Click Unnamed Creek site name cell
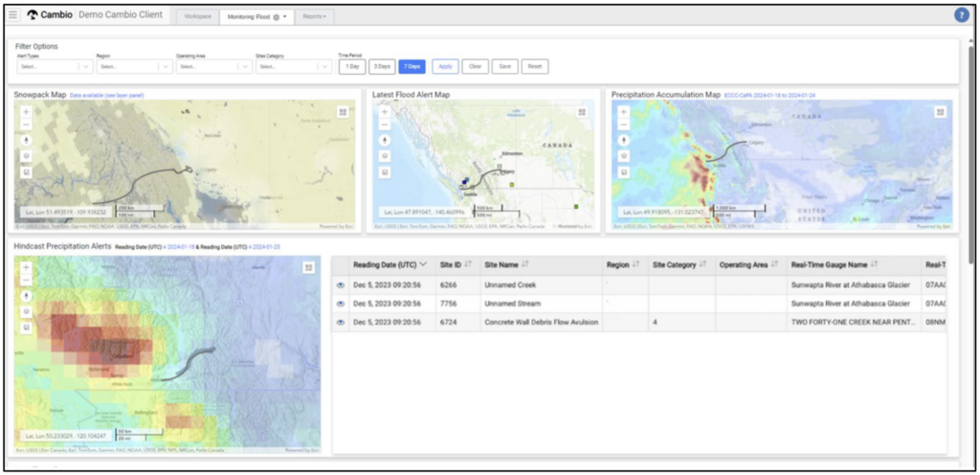The image size is (980, 475). click(x=542, y=284)
